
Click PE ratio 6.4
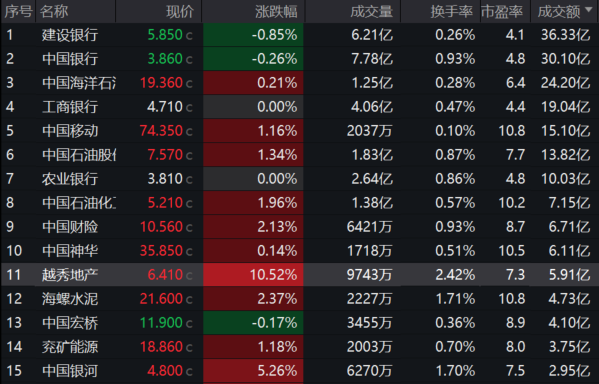pyautogui.click(x=515, y=83)
